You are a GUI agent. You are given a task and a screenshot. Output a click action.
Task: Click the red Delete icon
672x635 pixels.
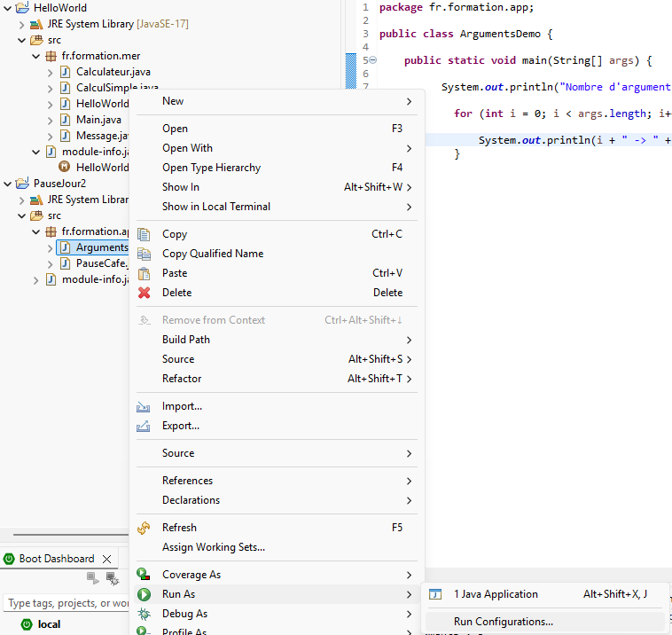coord(144,293)
